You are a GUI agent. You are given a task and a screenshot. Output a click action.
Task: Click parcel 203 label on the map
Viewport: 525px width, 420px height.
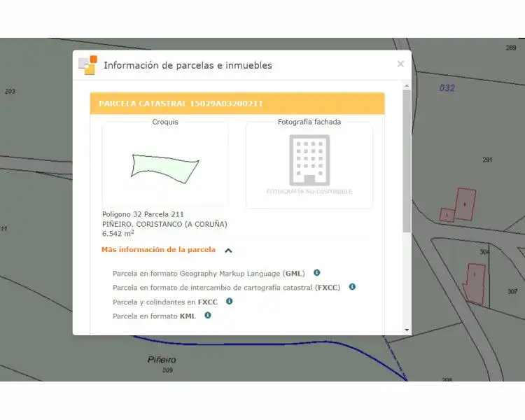point(10,92)
